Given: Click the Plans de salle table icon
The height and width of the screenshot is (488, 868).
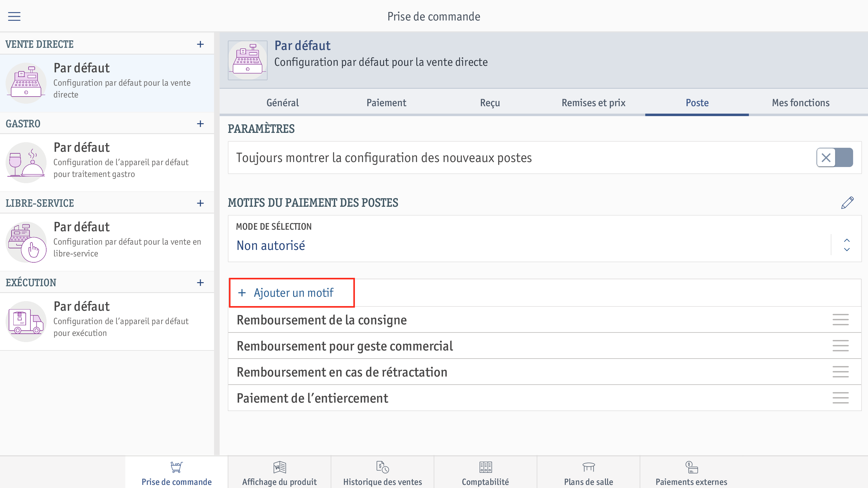Looking at the screenshot, I should click(x=589, y=467).
